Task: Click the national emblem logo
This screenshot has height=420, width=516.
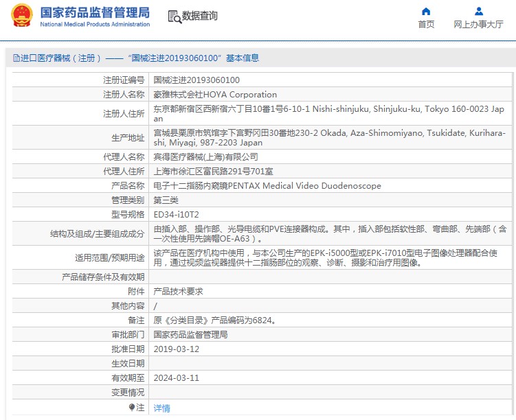Action: (x=22, y=15)
